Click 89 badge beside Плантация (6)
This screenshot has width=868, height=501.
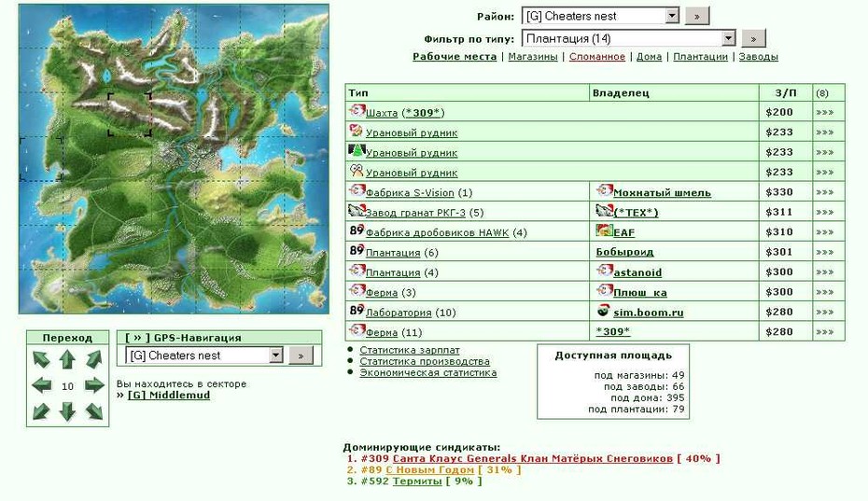357,251
